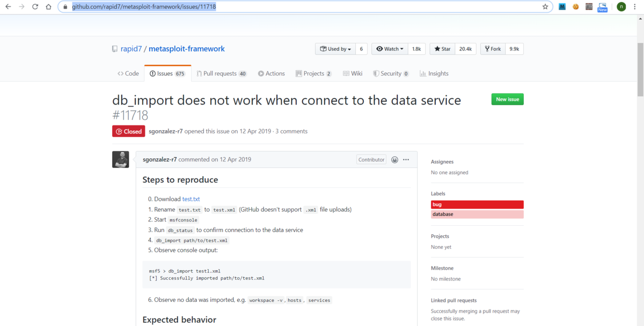Click the Contributor badge
The width and height of the screenshot is (644, 326).
pyautogui.click(x=371, y=160)
